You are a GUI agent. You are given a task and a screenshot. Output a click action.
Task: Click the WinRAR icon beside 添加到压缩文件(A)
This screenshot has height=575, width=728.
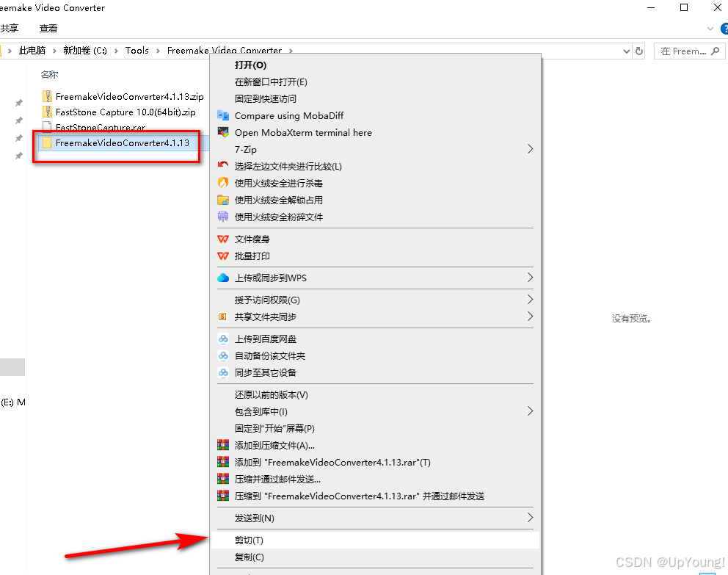pos(223,445)
